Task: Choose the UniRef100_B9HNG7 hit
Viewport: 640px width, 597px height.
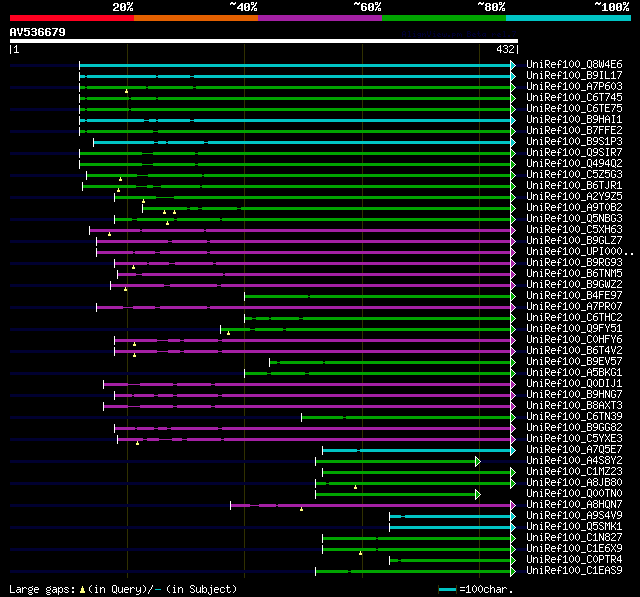Action: pos(574,395)
